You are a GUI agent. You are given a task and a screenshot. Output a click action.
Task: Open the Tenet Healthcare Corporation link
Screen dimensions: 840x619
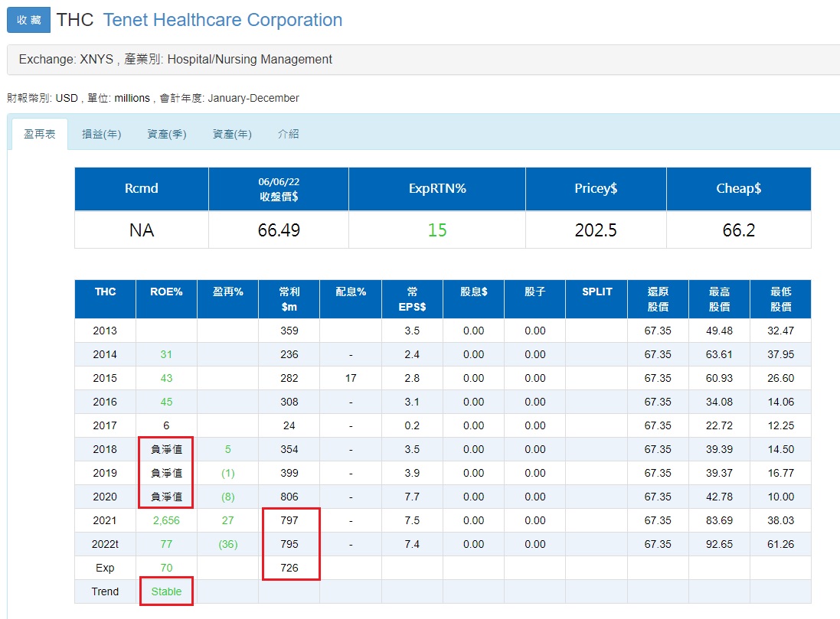[222, 20]
